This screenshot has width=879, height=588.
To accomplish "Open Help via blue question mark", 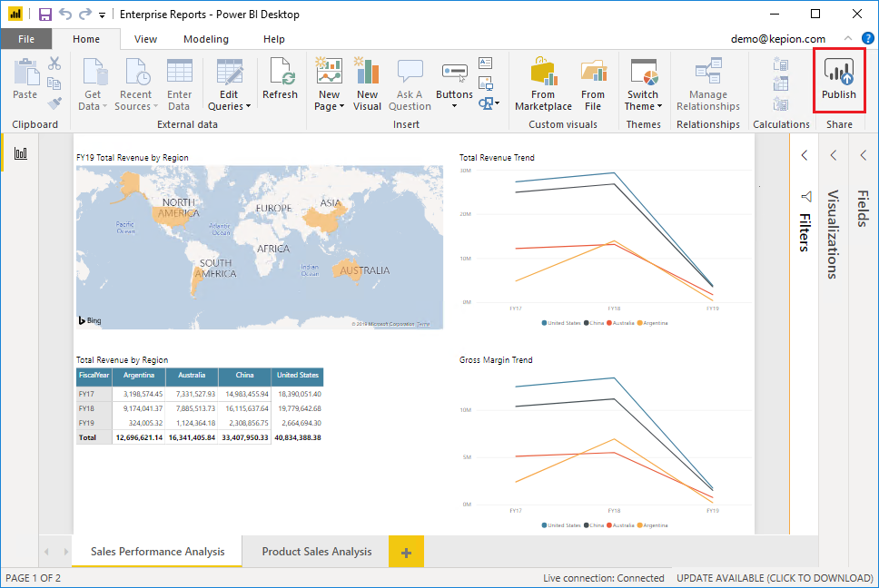I will click(x=868, y=39).
